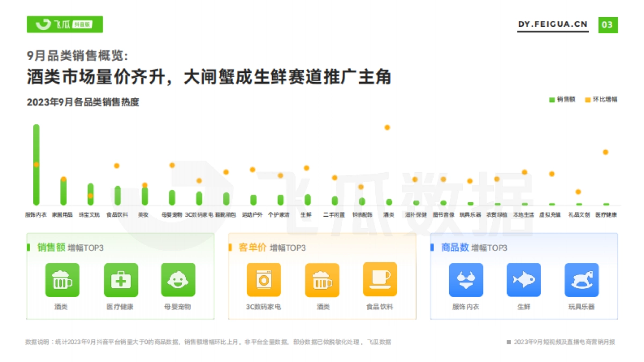
Task: Click the washing machine icon for 3C数码家电
Action: point(264,279)
